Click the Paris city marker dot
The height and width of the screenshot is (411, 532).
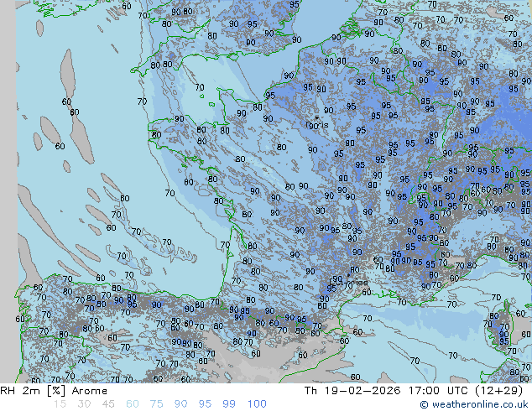click(316, 118)
